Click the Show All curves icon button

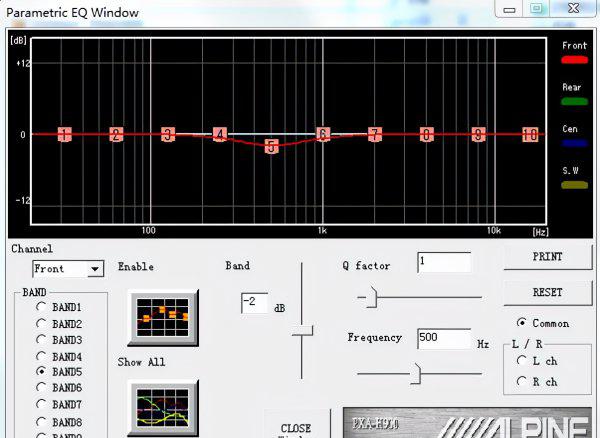(x=163, y=407)
